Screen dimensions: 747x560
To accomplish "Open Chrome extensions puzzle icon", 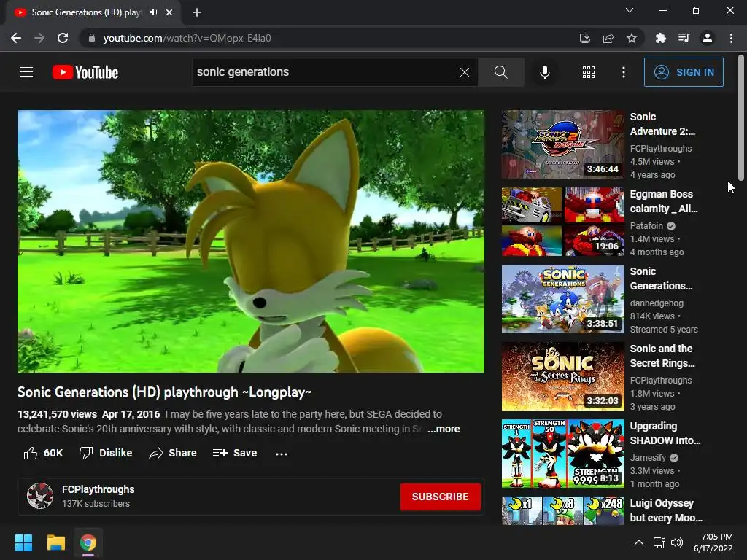I will tap(660, 38).
